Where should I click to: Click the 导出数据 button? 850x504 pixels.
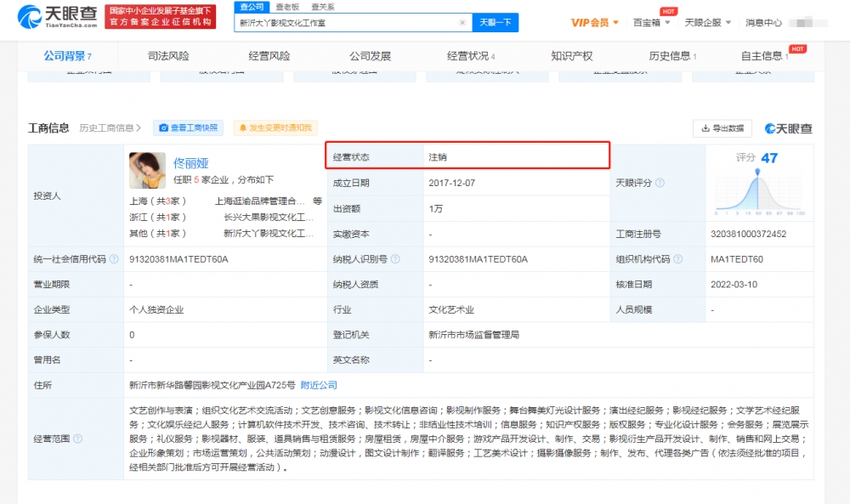(722, 128)
